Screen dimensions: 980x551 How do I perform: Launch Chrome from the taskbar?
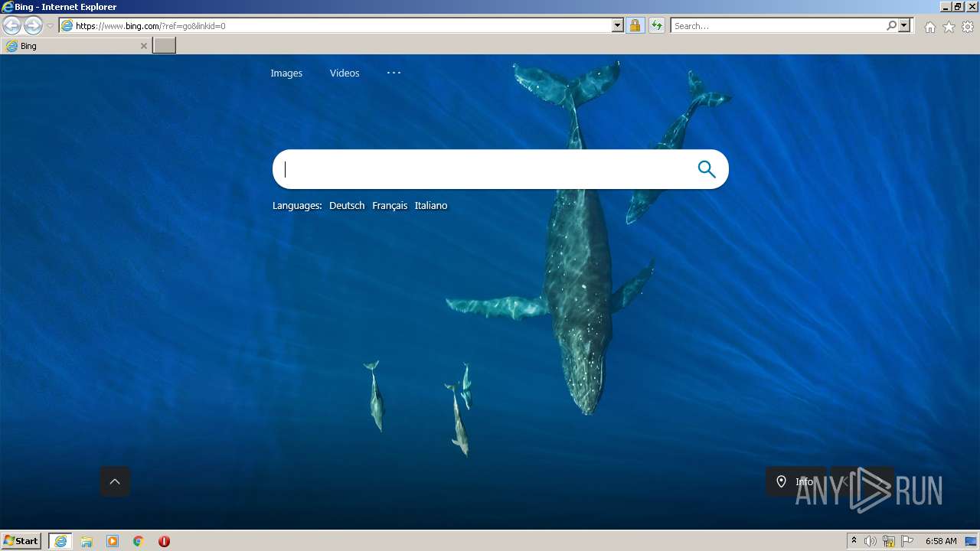click(139, 541)
